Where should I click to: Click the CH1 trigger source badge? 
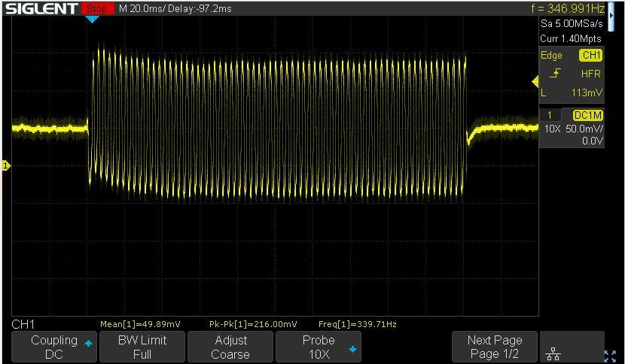(x=591, y=56)
